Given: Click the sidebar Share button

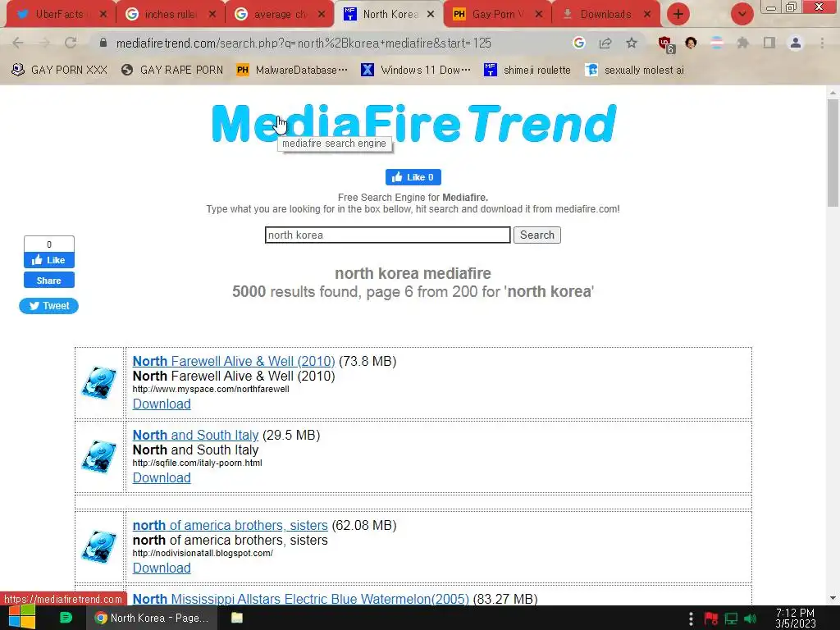Looking at the screenshot, I should [48, 281].
